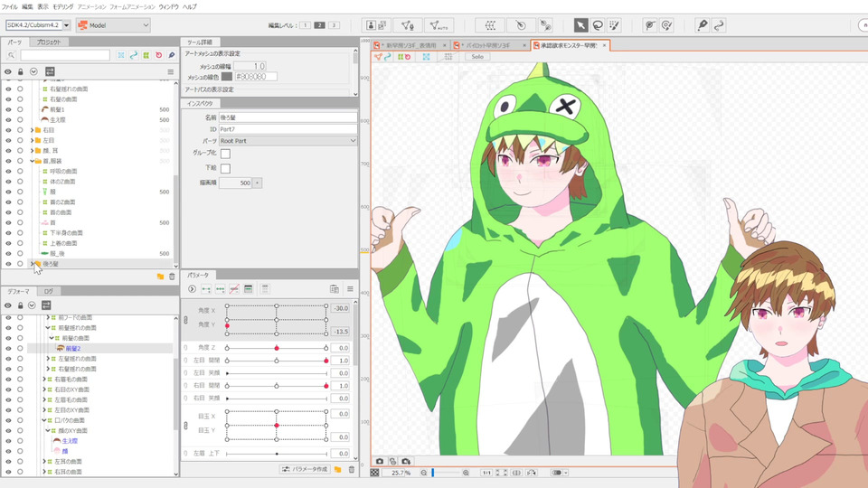
Task: Select the glue tool icon
Action: click(545, 25)
